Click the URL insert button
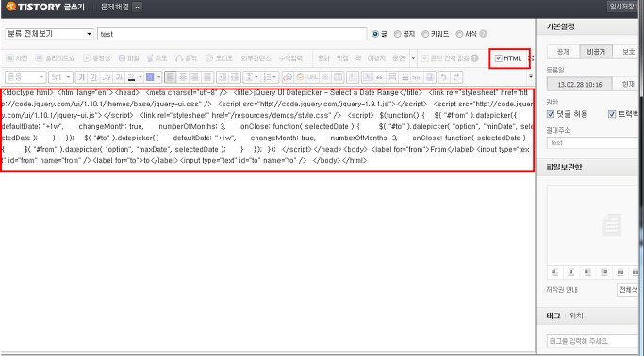This screenshot has height=356, width=644. pyautogui.click(x=312, y=77)
